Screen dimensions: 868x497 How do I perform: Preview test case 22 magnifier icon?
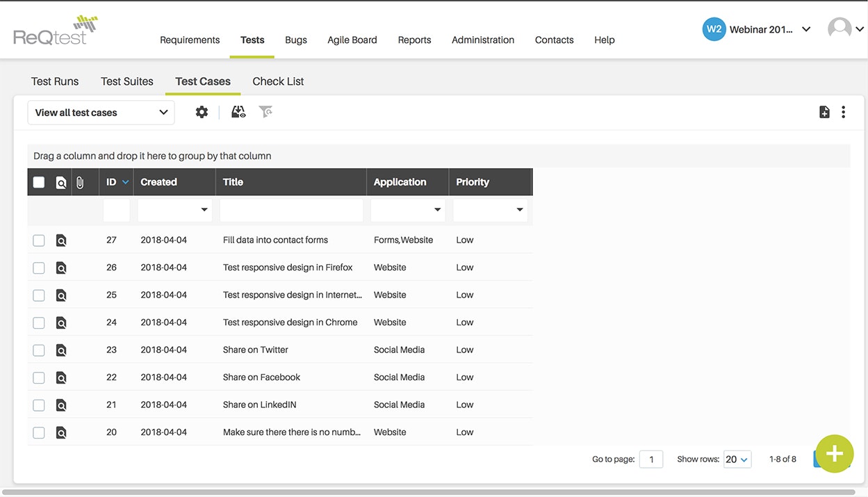pos(61,377)
